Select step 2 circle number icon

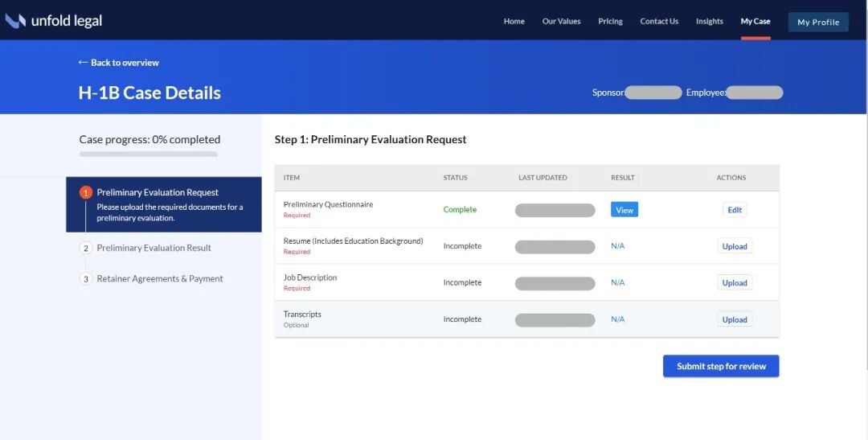pos(85,248)
